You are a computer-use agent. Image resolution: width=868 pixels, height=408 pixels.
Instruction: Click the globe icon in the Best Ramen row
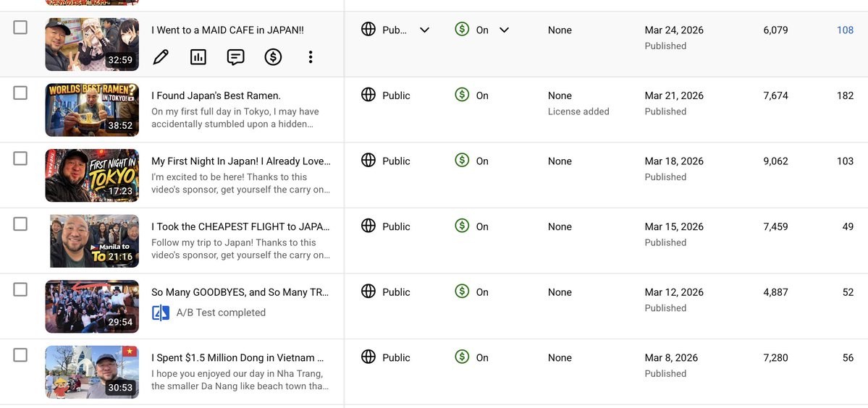click(368, 95)
